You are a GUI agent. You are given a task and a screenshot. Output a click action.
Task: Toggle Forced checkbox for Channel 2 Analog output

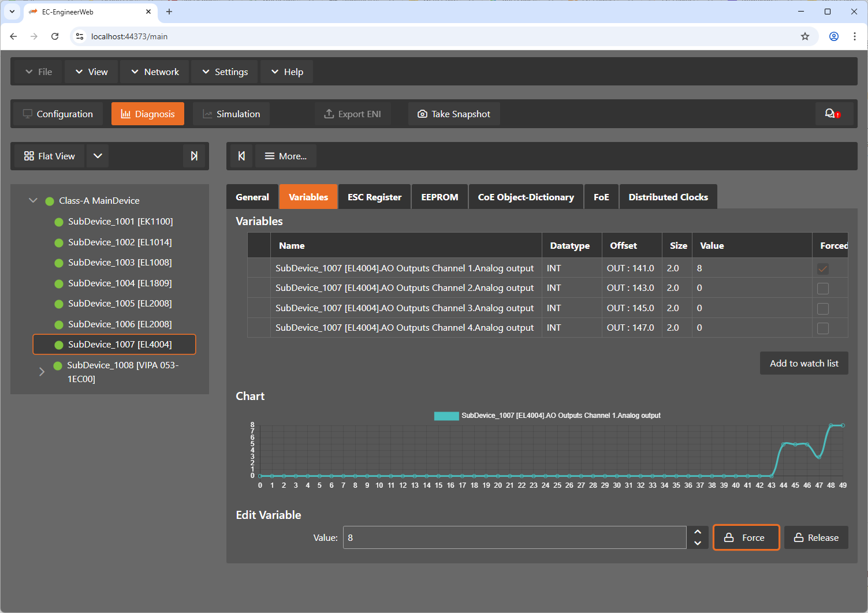[x=823, y=289]
